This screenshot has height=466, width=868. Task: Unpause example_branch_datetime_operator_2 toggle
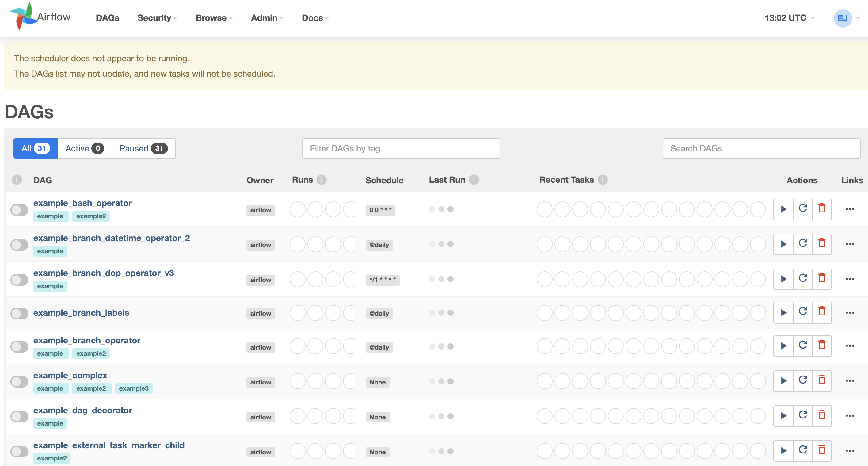coord(19,245)
